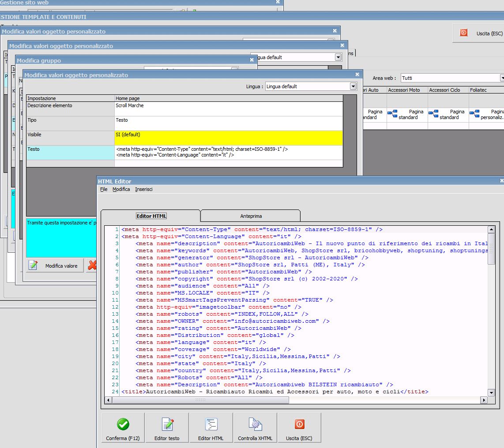Select the yellow Visibile SI (default) cell

[228, 138]
